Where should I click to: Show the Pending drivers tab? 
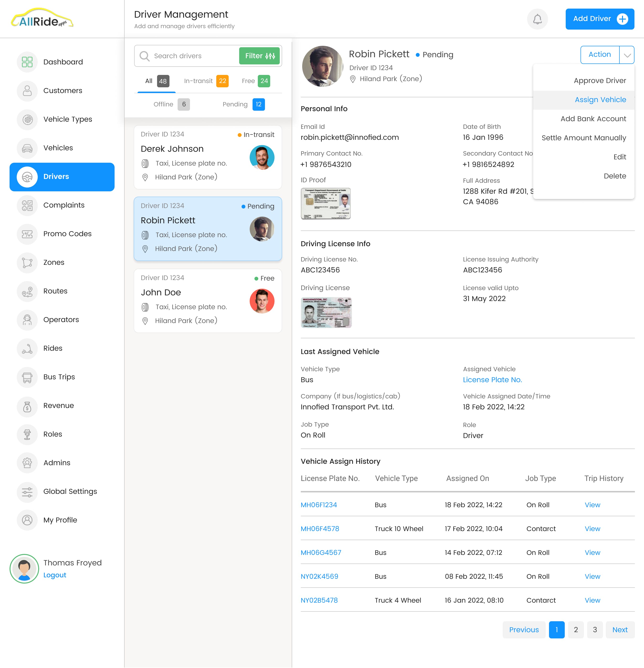coord(243,104)
